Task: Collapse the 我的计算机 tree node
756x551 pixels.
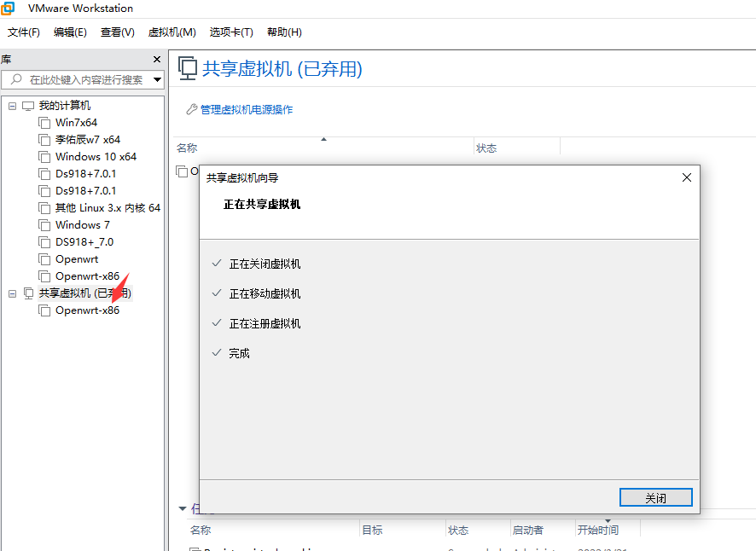Action: (x=13, y=106)
